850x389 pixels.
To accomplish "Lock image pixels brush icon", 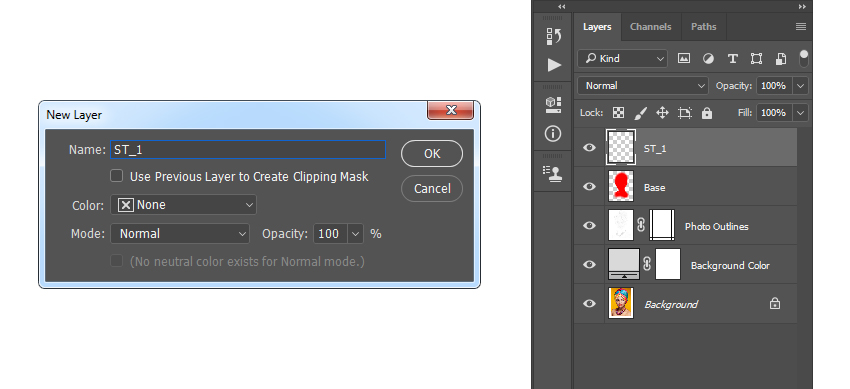I will [x=640, y=113].
